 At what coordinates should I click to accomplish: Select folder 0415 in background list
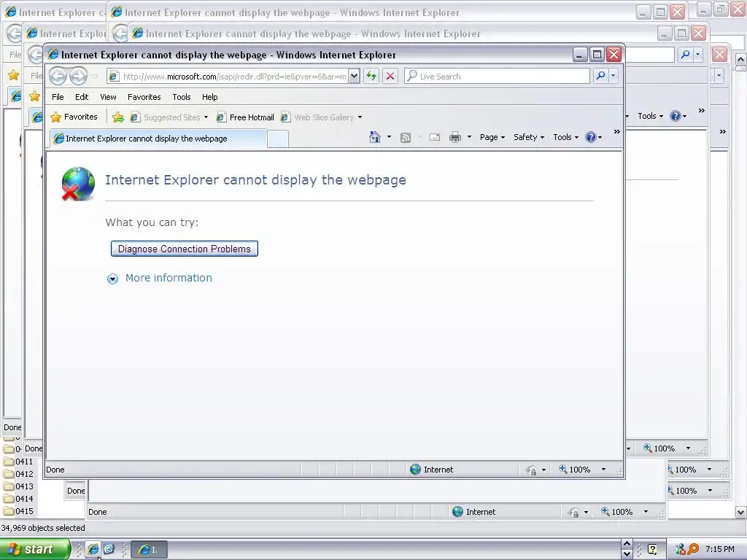click(18, 511)
